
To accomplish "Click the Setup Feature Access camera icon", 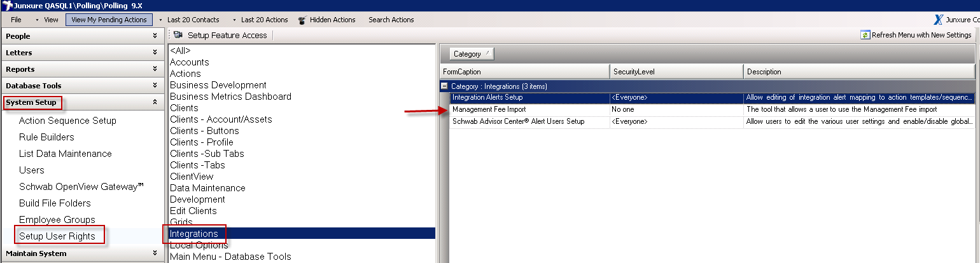I will tap(178, 35).
